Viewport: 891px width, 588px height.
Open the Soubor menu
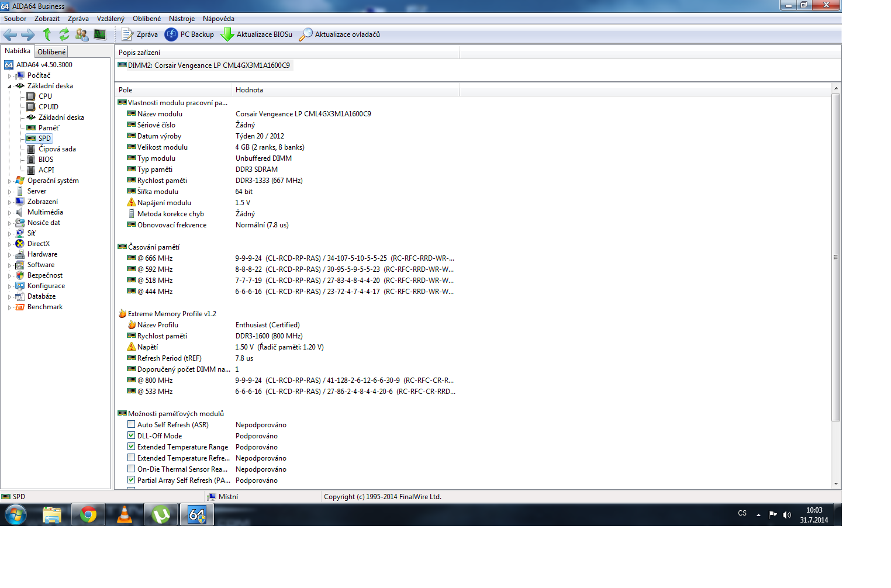coord(15,19)
